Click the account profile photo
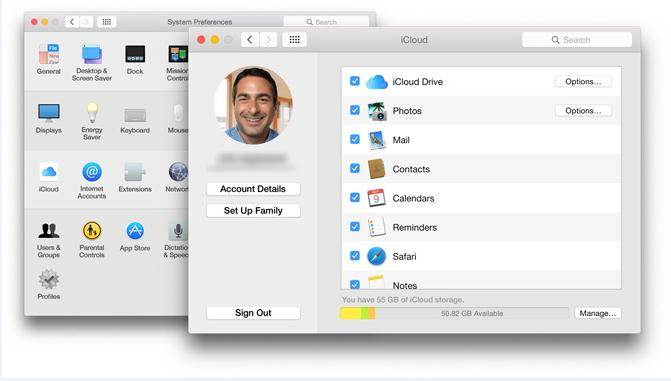This screenshot has width=671, height=381. 254,105
